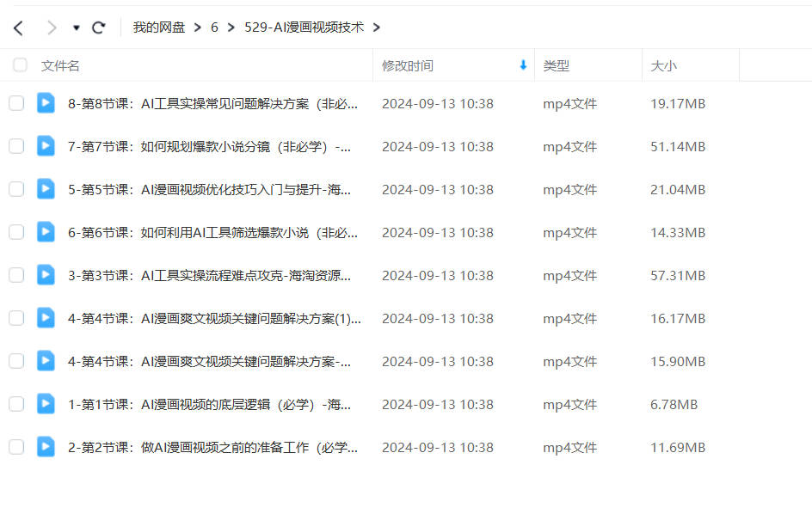Viewport: 812px width, 514px height.
Task: Check the box for 5-第5节课 file
Action: point(16,189)
